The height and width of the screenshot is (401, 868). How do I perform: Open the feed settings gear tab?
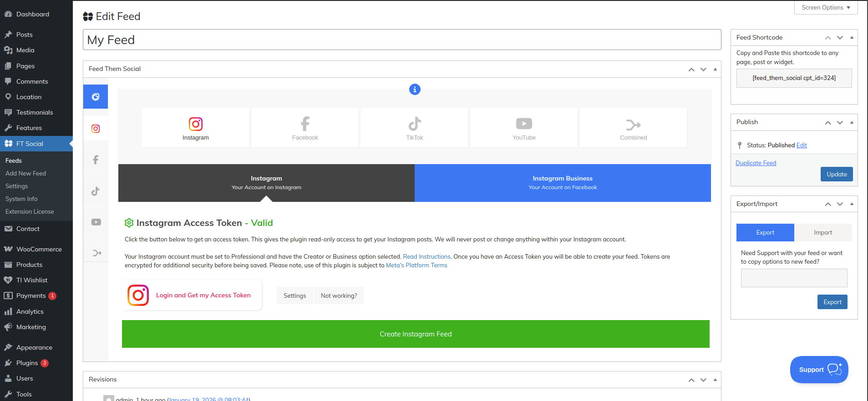click(x=96, y=97)
